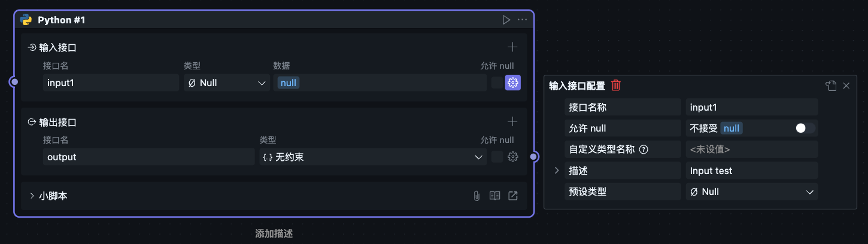The height and width of the screenshot is (244, 868).
Task: Add a new input interface
Action: point(512,47)
